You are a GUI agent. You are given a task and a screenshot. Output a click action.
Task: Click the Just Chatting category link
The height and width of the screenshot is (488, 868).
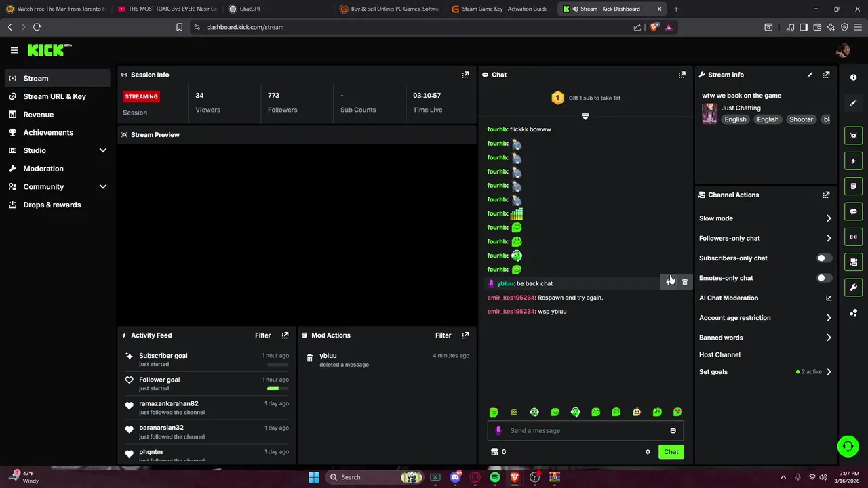pos(741,108)
